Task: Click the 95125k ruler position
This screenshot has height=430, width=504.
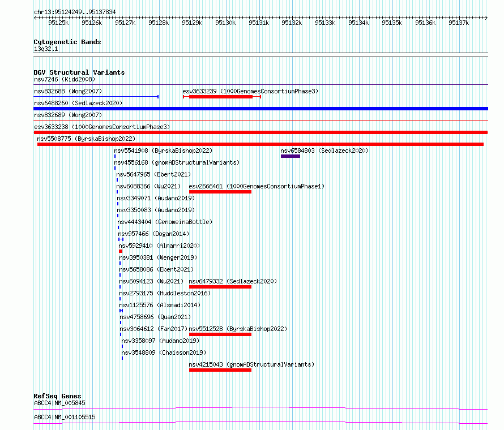Action: pos(58,23)
